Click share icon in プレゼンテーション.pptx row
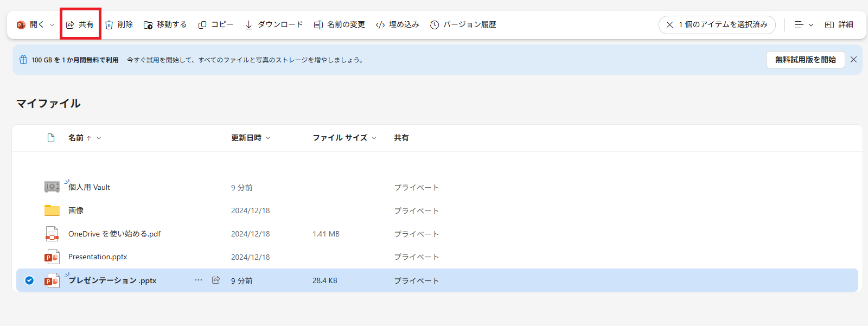The image size is (868, 326). pyautogui.click(x=216, y=280)
